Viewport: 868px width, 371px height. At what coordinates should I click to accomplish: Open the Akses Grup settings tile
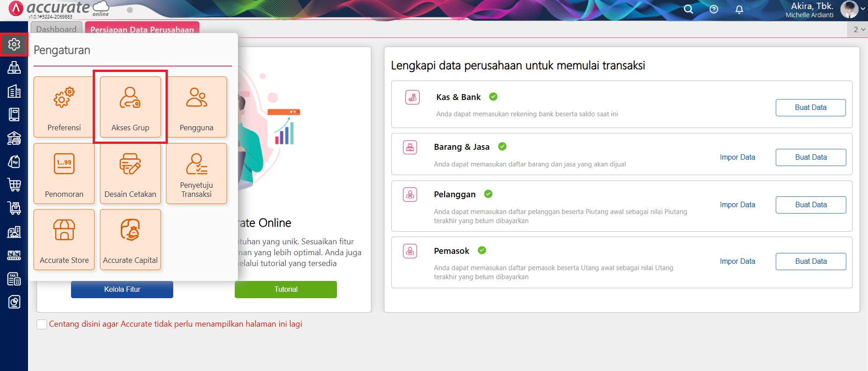[130, 107]
